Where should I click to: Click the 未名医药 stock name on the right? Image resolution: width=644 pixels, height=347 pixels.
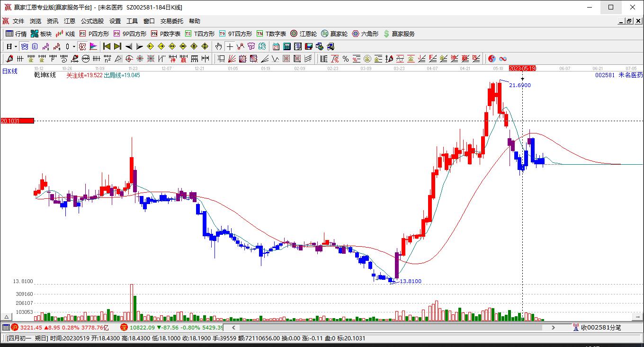pos(631,75)
